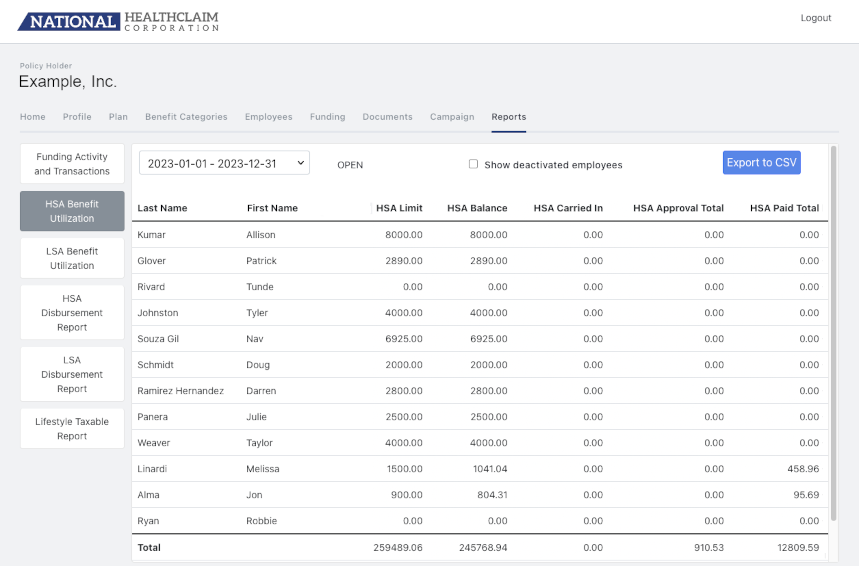Switch to the Employees tab
859x566 pixels.
click(x=268, y=117)
